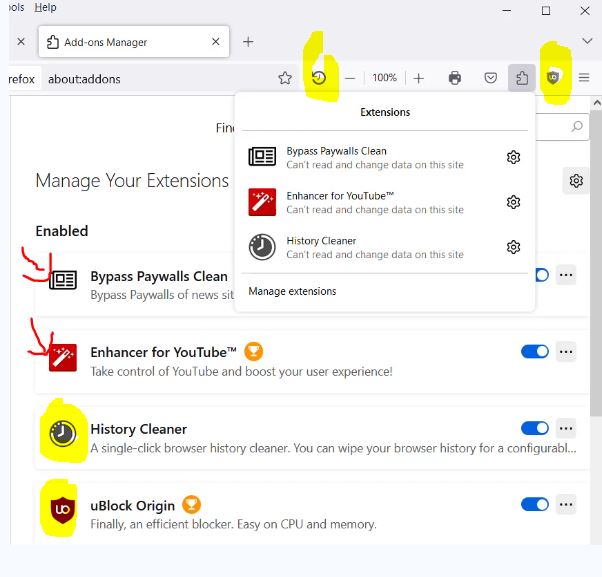Click "Take control of YouTube" description text
Viewport: 602px width, 577px height.
click(241, 372)
